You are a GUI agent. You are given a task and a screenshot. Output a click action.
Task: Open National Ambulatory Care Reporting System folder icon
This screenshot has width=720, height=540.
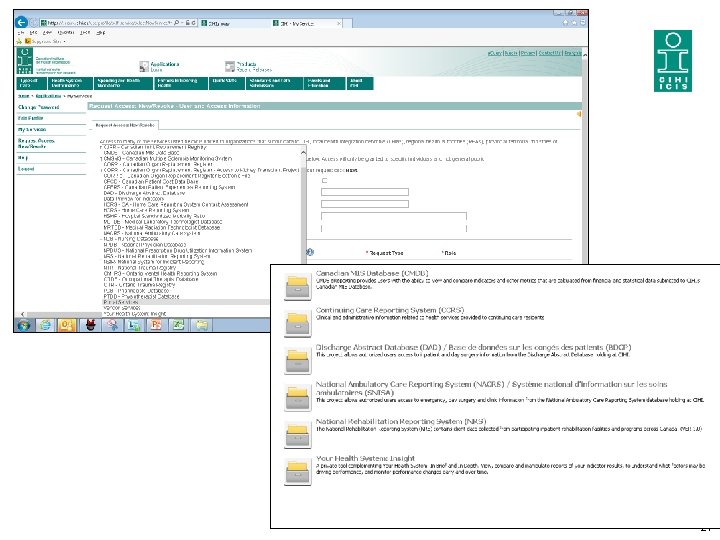[298, 398]
